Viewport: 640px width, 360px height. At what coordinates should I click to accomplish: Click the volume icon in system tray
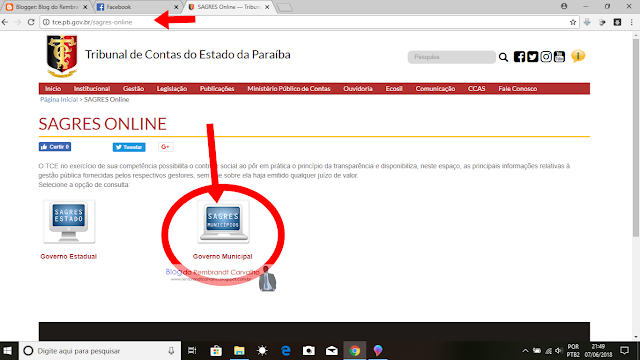coord(559,351)
